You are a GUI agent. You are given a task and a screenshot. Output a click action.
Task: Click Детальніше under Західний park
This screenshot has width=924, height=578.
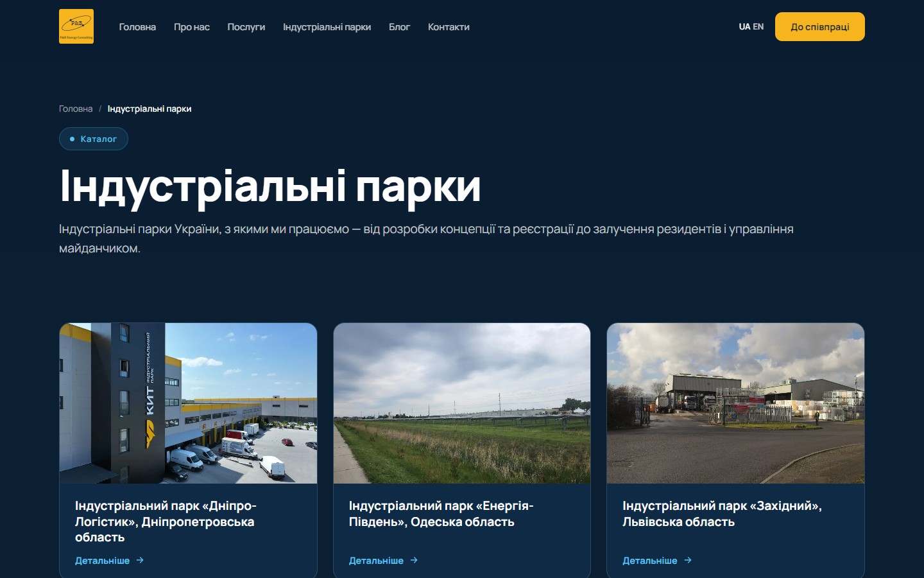[649, 561]
